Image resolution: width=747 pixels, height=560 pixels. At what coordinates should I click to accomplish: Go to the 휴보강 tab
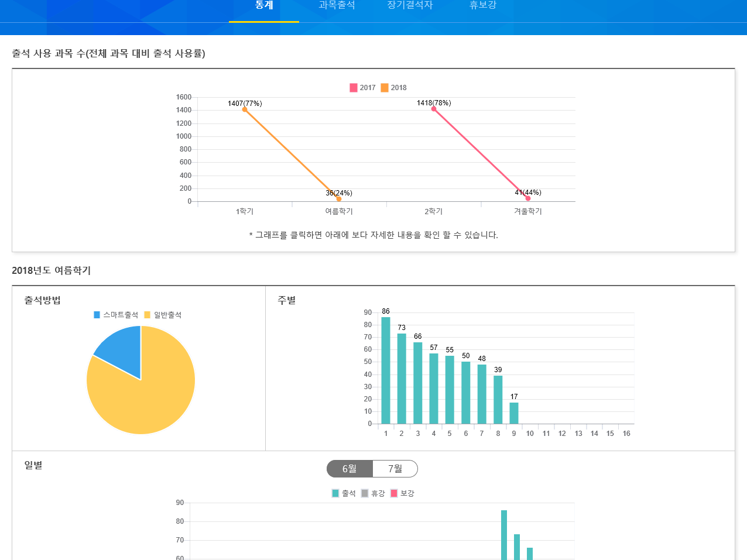(482, 6)
